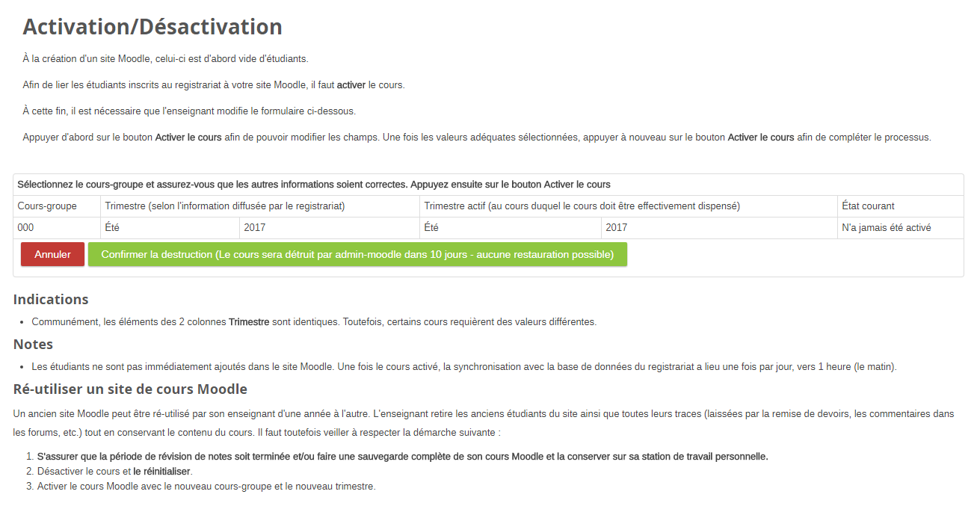Click the step Activer le cours Moodle avec le nouveau cours-groupe
This screenshot has width=980, height=509.
(x=206, y=487)
